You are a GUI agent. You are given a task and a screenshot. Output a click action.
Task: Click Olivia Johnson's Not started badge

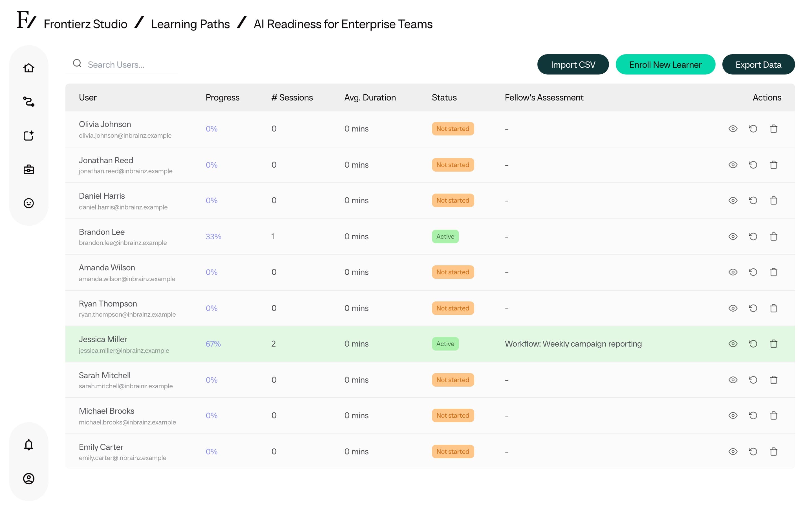point(453,129)
